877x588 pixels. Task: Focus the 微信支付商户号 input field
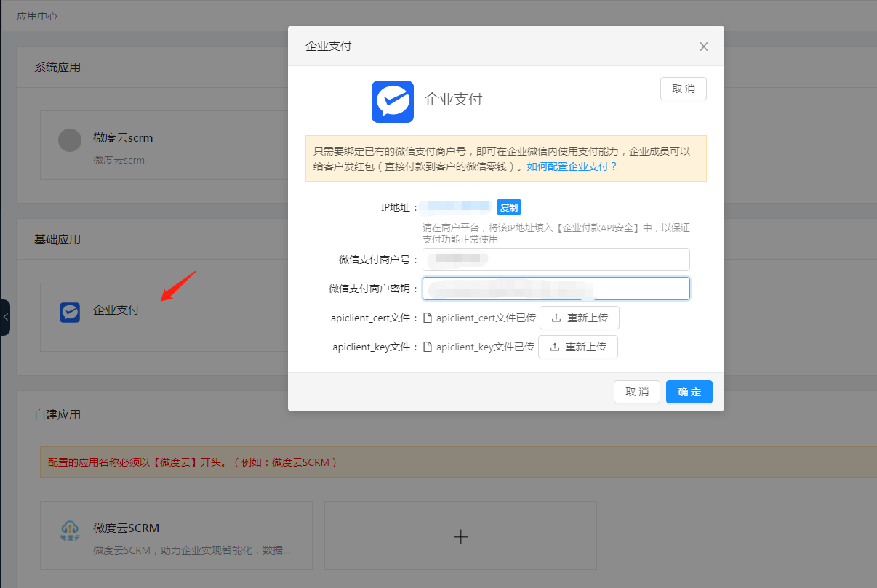(556, 259)
